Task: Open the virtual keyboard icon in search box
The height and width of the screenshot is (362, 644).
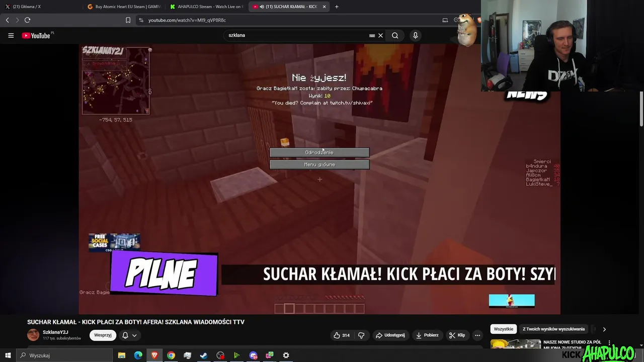Action: [x=372, y=35]
